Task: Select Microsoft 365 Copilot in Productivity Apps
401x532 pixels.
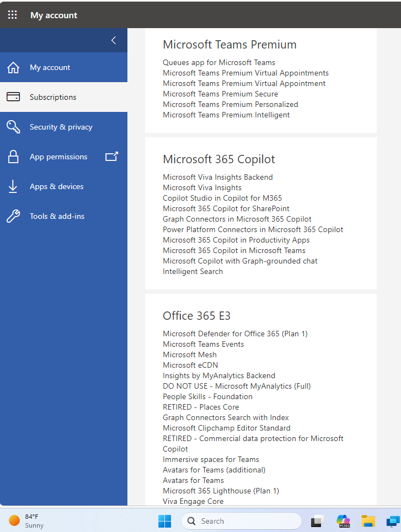Action: [x=236, y=240]
